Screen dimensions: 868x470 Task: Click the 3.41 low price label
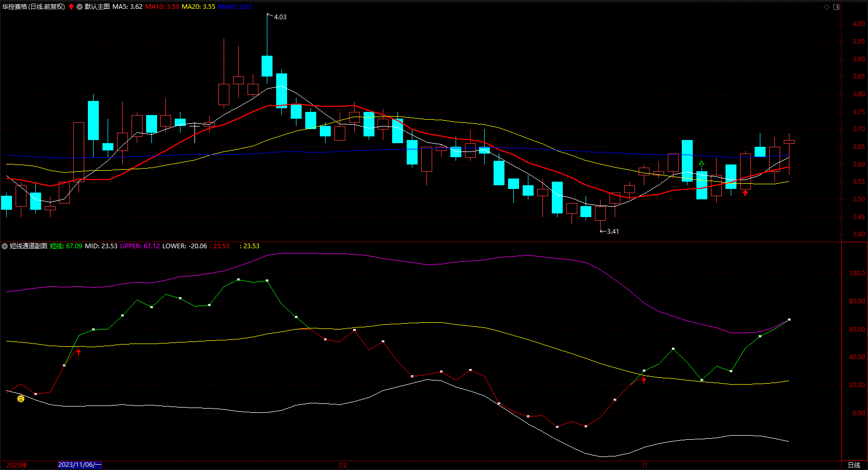(x=613, y=232)
